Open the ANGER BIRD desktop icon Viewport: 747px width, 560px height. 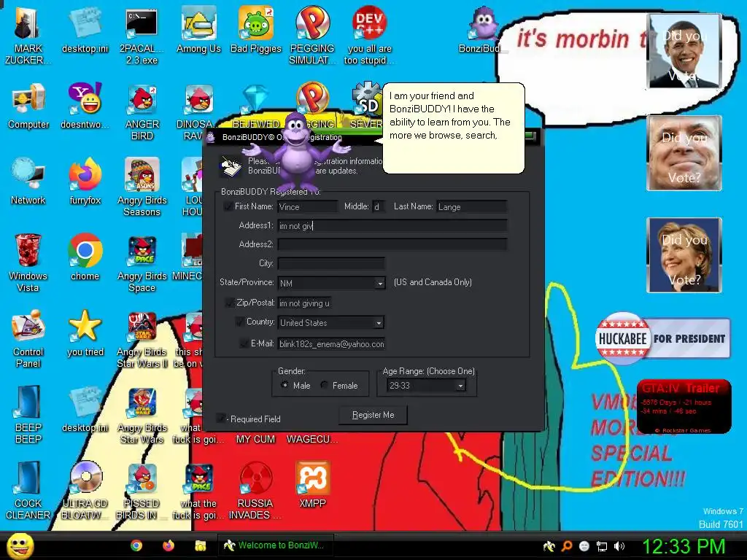coord(142,112)
